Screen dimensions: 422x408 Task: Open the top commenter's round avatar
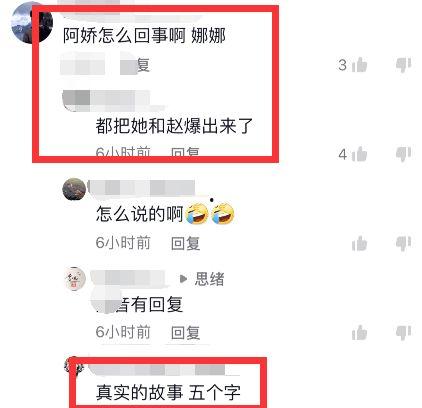pos(32,23)
